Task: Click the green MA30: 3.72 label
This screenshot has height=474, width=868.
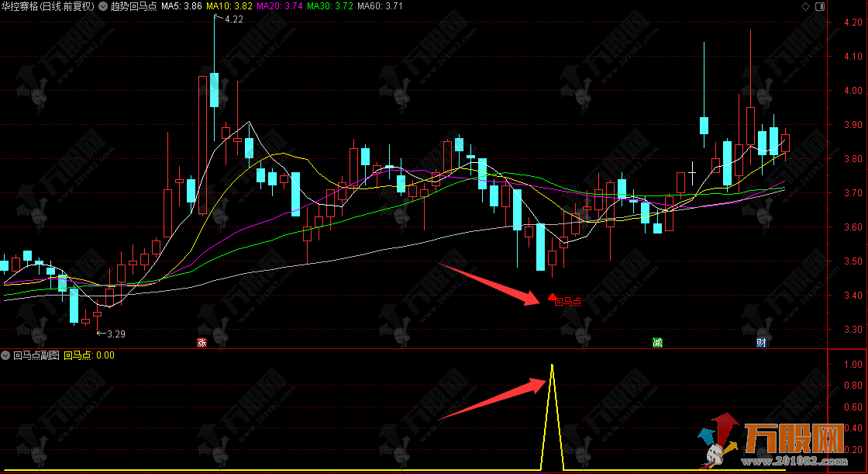Action: point(330,7)
